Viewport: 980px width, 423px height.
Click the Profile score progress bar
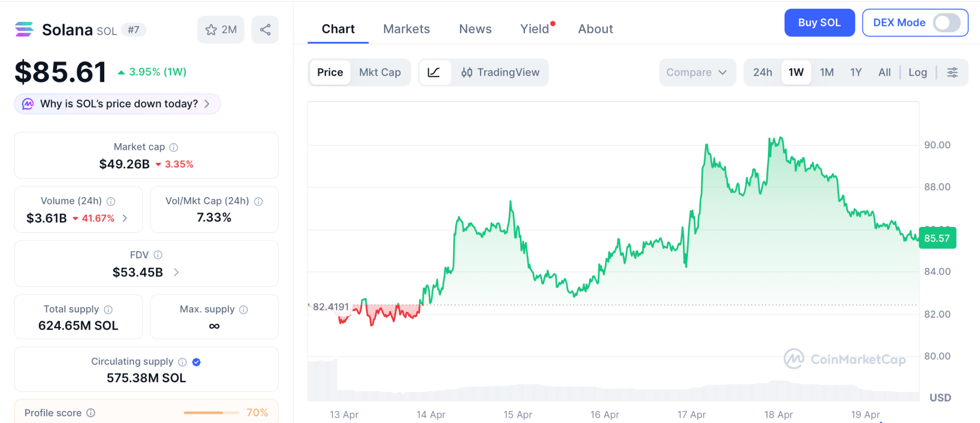pos(211,412)
